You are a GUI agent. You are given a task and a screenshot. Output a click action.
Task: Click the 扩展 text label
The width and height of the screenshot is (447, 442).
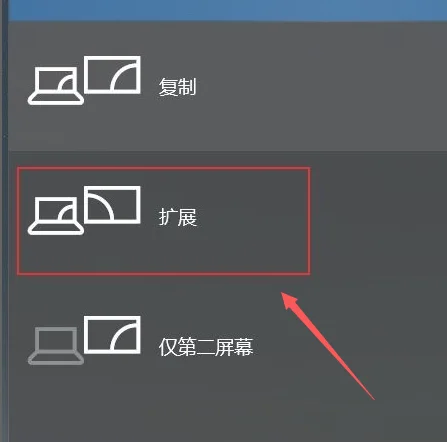178,217
